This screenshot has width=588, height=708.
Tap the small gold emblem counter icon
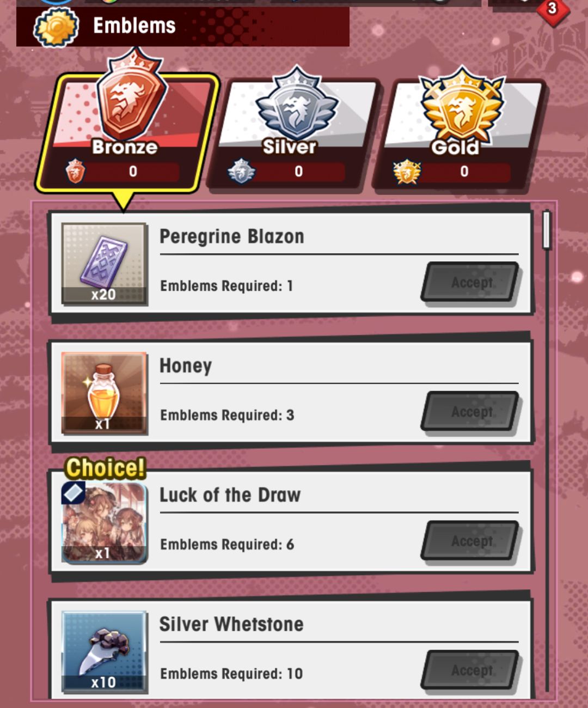pos(407,172)
